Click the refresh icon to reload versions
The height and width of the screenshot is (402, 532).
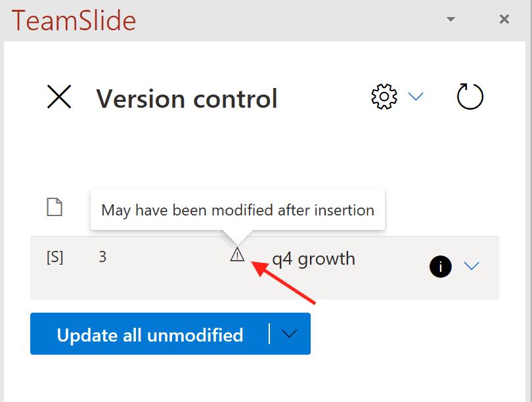[470, 96]
